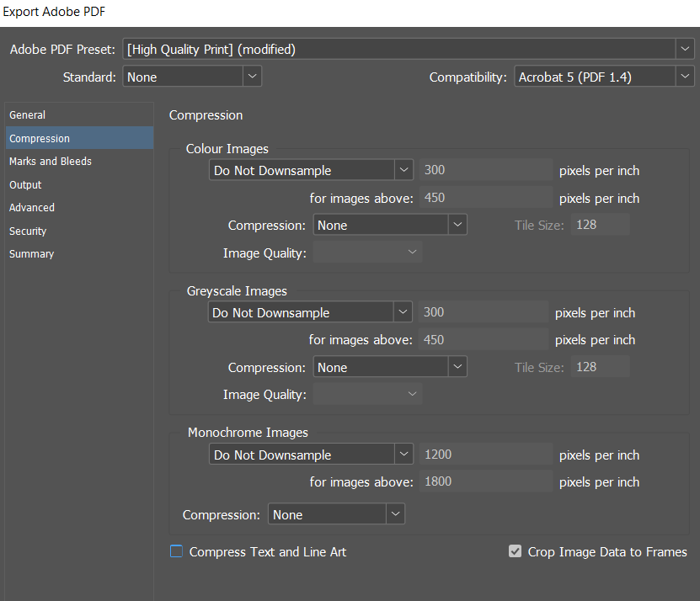View the Summary section
This screenshot has width=700, height=601.
(31, 254)
